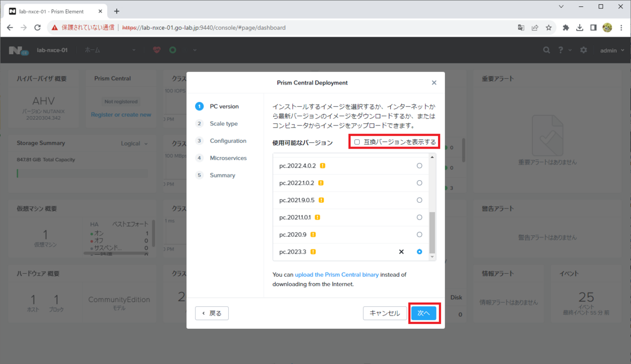Click the version list scroll up arrow
631x364 pixels.
pos(433,157)
